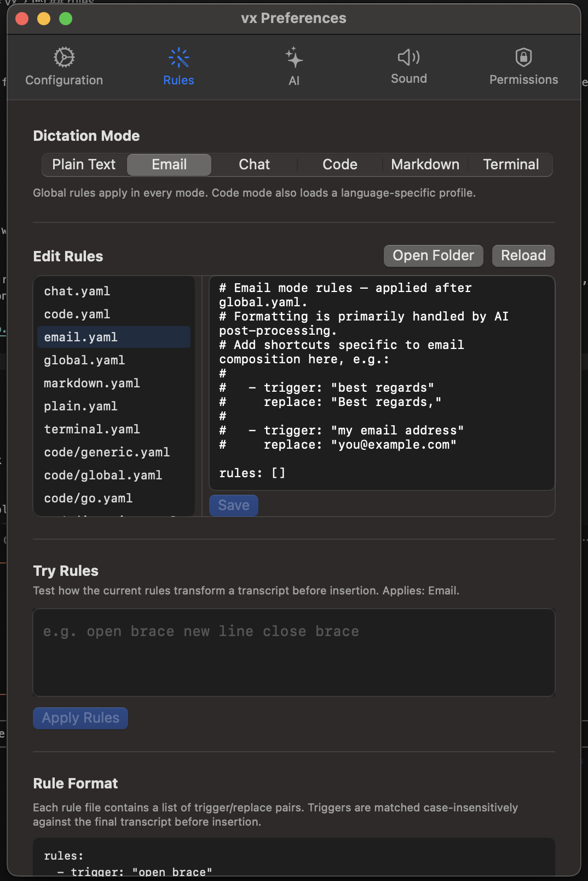
Task: Open global.yaml from the rules list
Action: tap(84, 361)
